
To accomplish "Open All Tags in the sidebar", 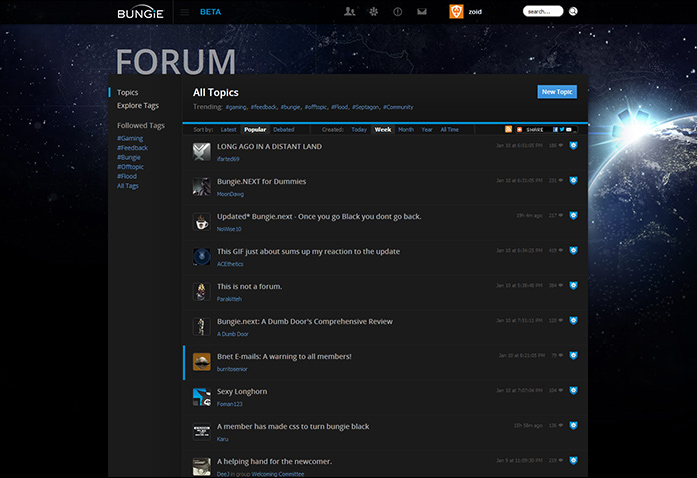I will (128, 186).
